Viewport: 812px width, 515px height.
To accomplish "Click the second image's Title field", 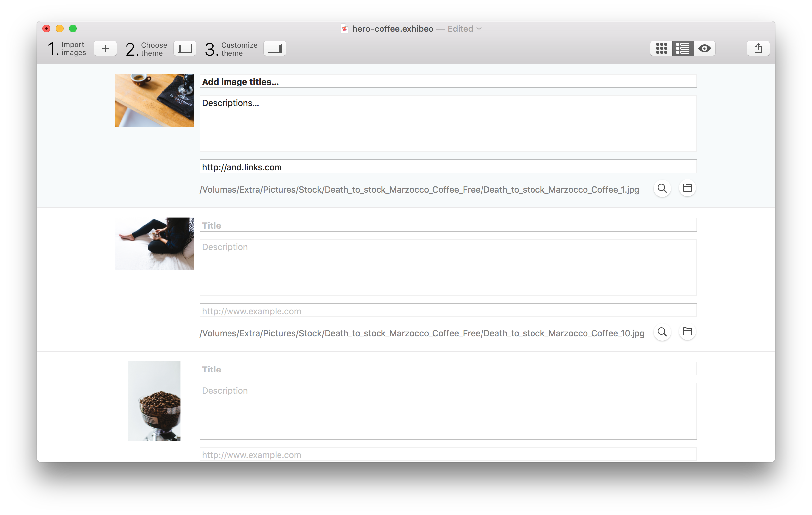I will pyautogui.click(x=448, y=225).
